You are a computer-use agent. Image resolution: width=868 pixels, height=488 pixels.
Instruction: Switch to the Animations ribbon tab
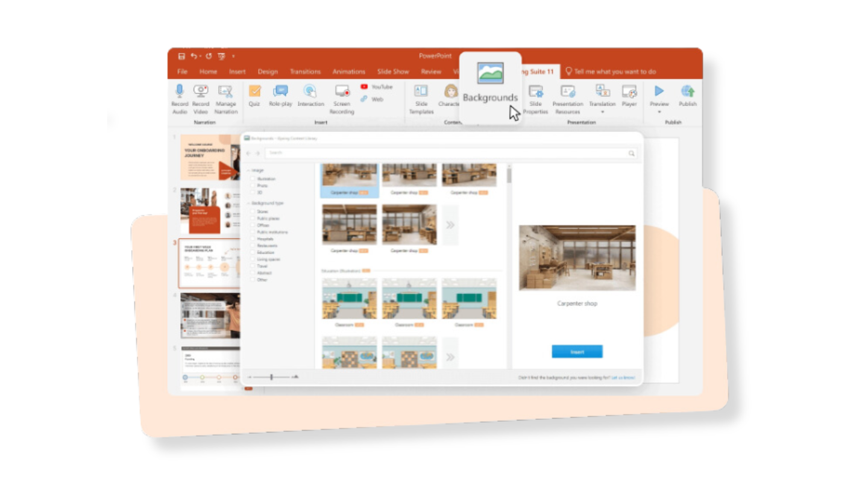coord(348,71)
